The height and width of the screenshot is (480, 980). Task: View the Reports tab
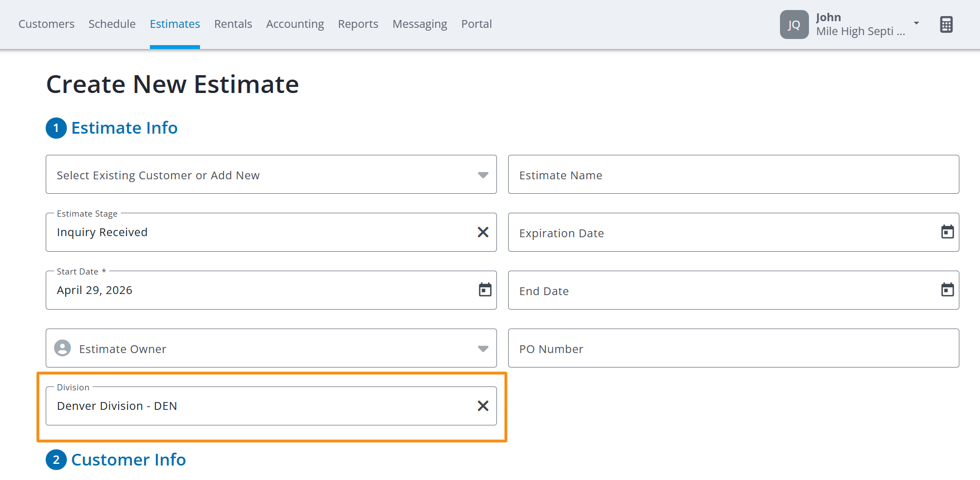pos(358,24)
